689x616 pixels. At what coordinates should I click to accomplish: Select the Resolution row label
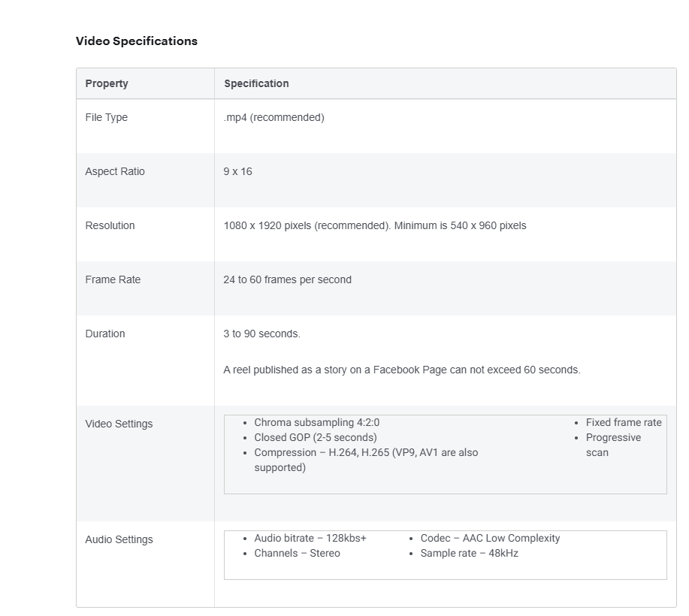110,225
